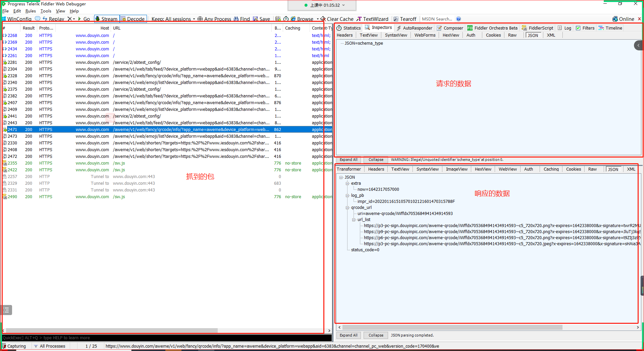Viewport: 644px width, 351px height.
Task: Open the Log tab
Action: [x=565, y=28]
